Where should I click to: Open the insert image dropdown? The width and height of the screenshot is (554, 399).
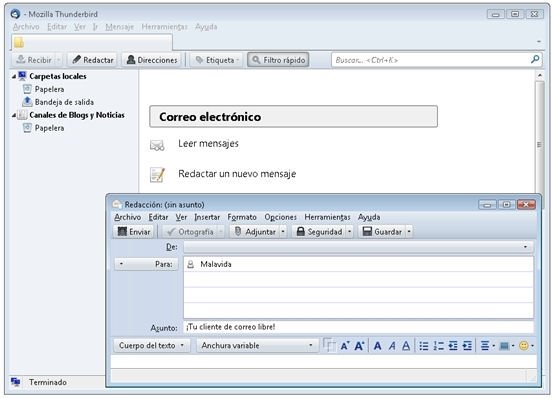(x=507, y=346)
